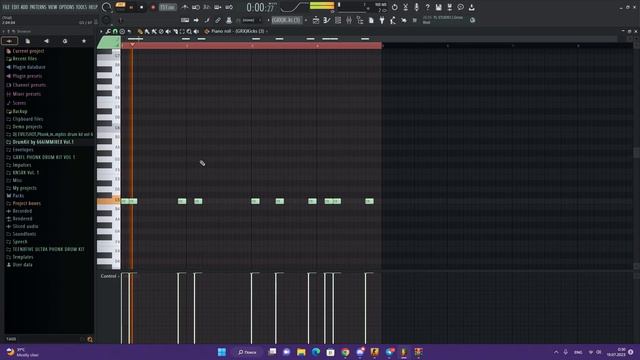Select the Draw pencil tool
The image size is (640, 360).
coord(140,31)
